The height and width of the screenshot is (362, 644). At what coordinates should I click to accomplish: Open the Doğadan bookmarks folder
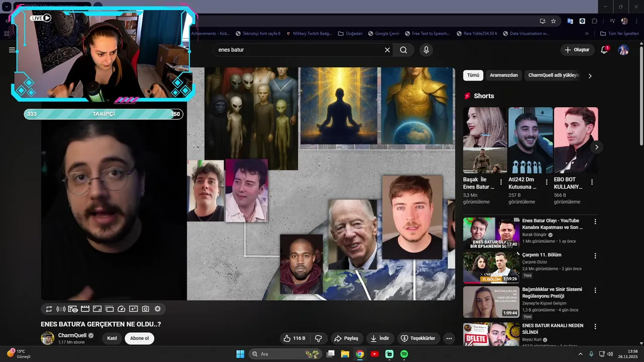coord(350,34)
